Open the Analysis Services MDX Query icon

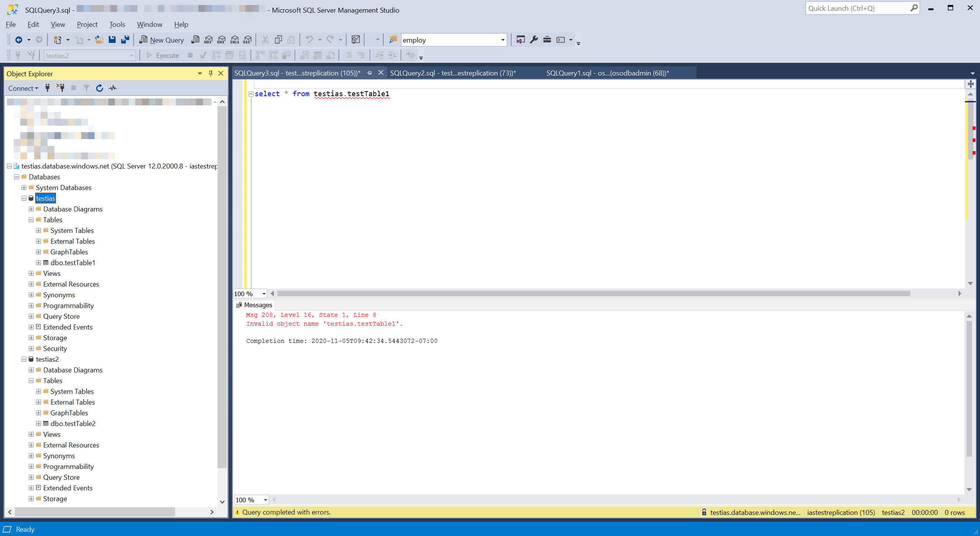click(208, 40)
